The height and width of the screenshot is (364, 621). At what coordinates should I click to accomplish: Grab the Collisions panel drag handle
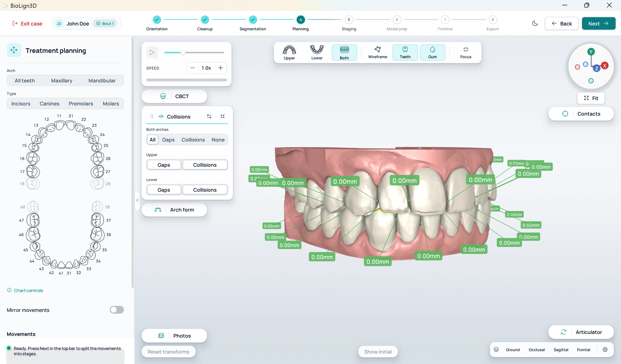tap(152, 116)
